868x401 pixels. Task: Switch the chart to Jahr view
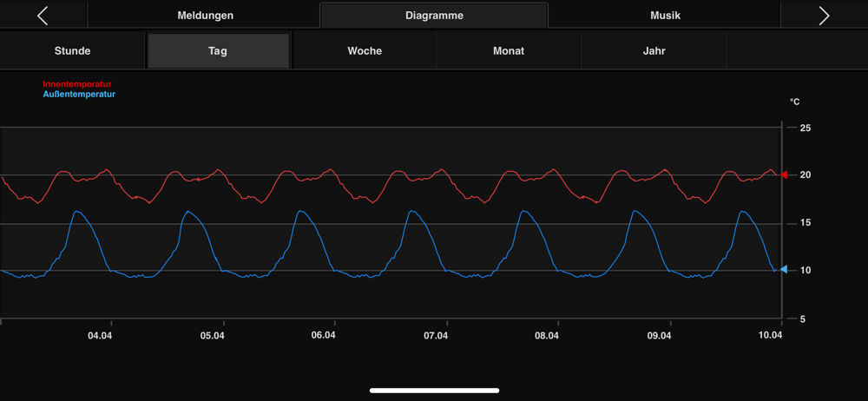[x=654, y=51]
